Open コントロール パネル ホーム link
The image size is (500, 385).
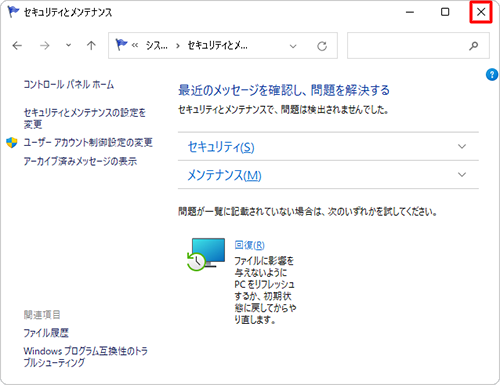69,84
